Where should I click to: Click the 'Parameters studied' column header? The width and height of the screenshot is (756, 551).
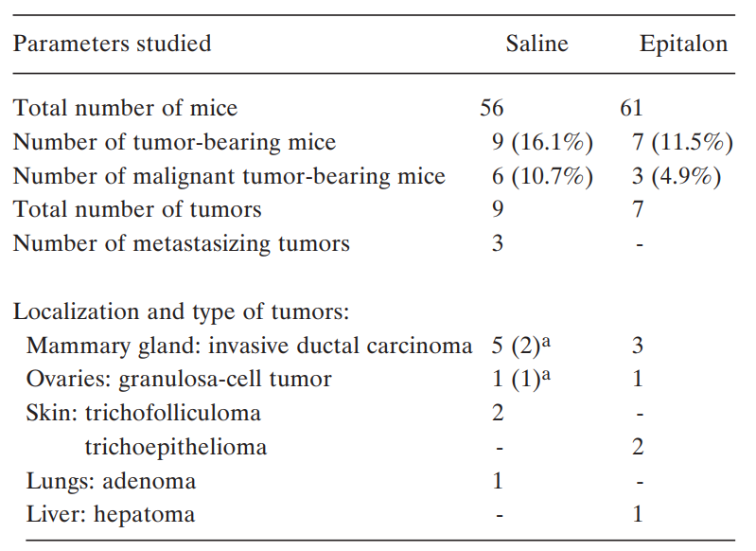click(112, 44)
